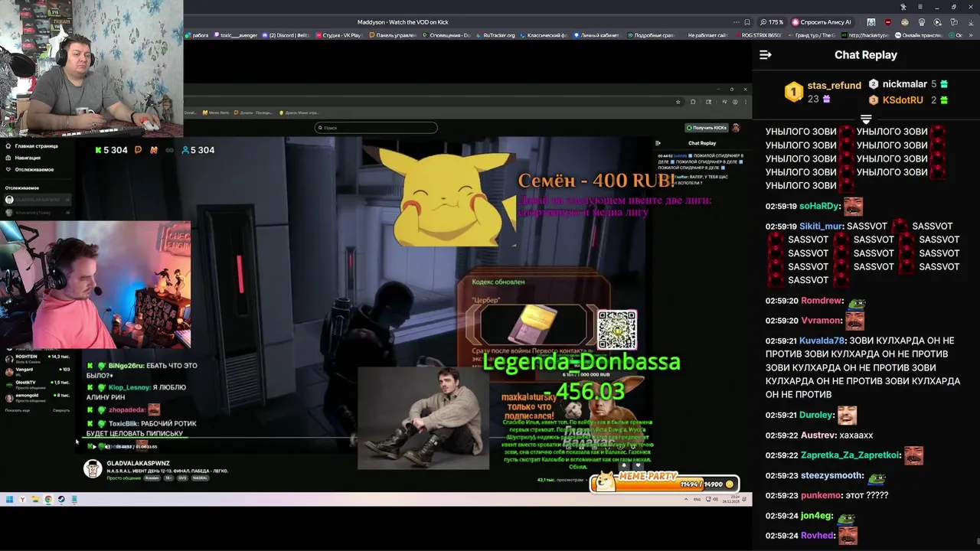Open 'Подробные сравнения' bookmark
Viewport: 980px width, 551px height.
[651, 35]
